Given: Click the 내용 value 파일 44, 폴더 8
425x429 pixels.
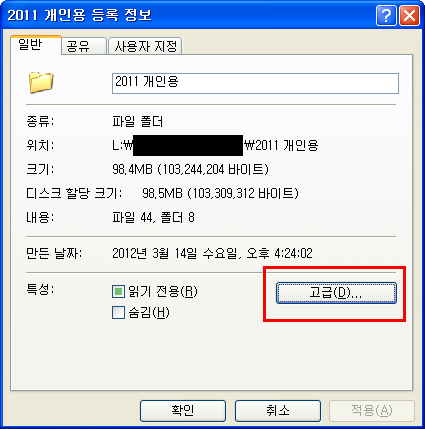Looking at the screenshot, I should click(153, 217).
